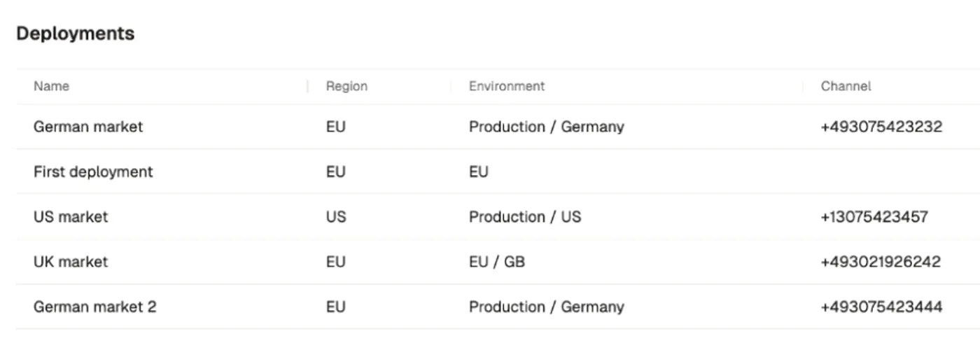This screenshot has width=980, height=364.
Task: Click channel number +493021926242
Action: tap(881, 262)
